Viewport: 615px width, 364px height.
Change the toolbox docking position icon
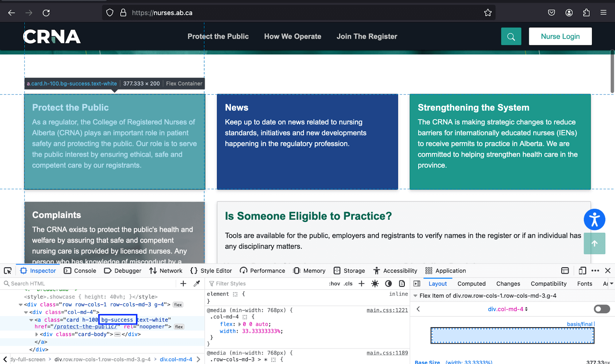565,270
